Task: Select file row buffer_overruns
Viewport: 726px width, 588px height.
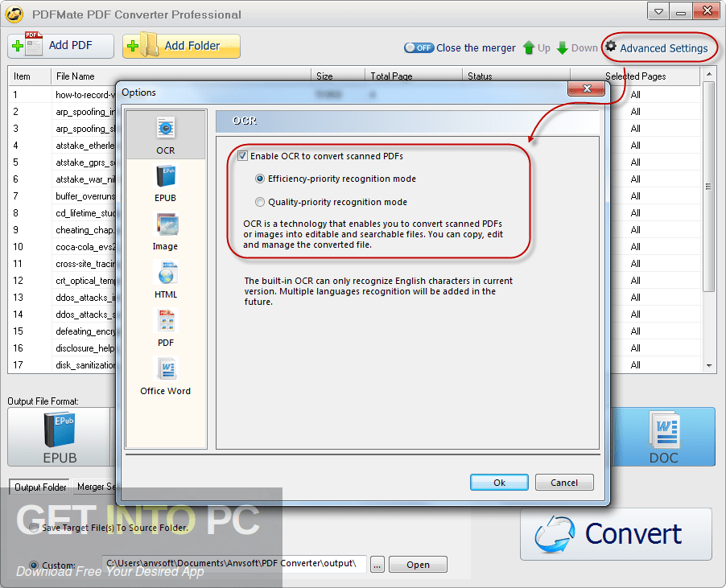Action: click(85, 196)
